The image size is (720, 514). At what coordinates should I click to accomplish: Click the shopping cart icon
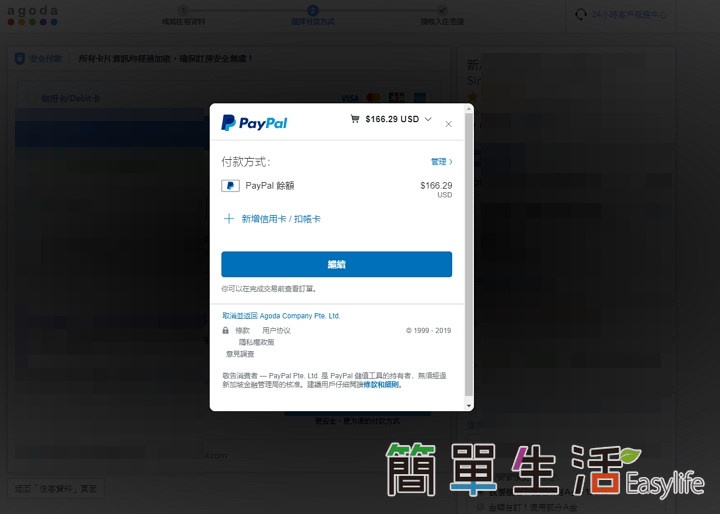click(x=355, y=119)
